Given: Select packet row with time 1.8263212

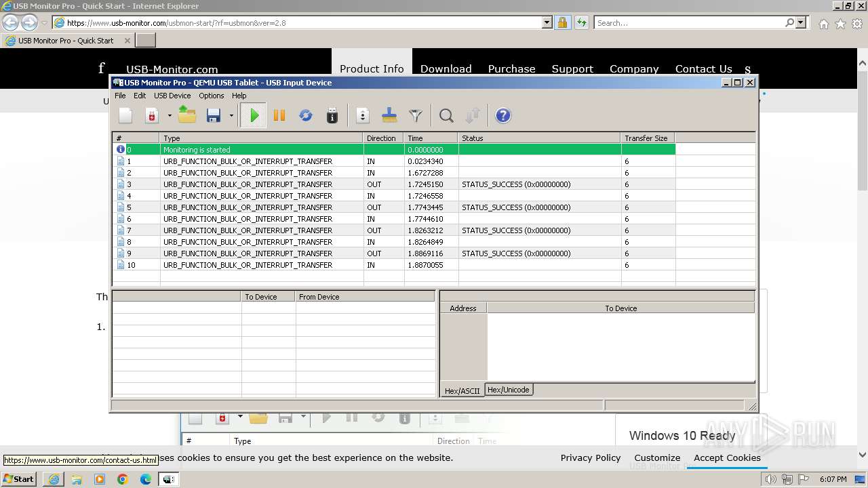Looking at the screenshot, I should [x=394, y=230].
